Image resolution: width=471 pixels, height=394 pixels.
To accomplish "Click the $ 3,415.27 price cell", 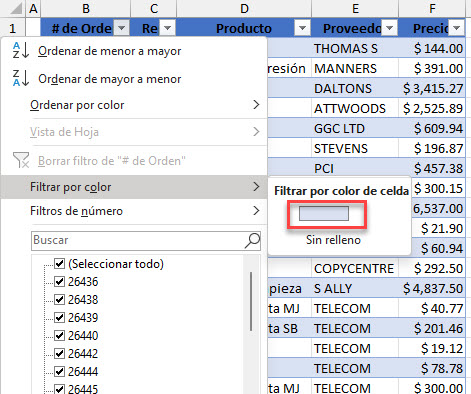I will click(x=432, y=88).
